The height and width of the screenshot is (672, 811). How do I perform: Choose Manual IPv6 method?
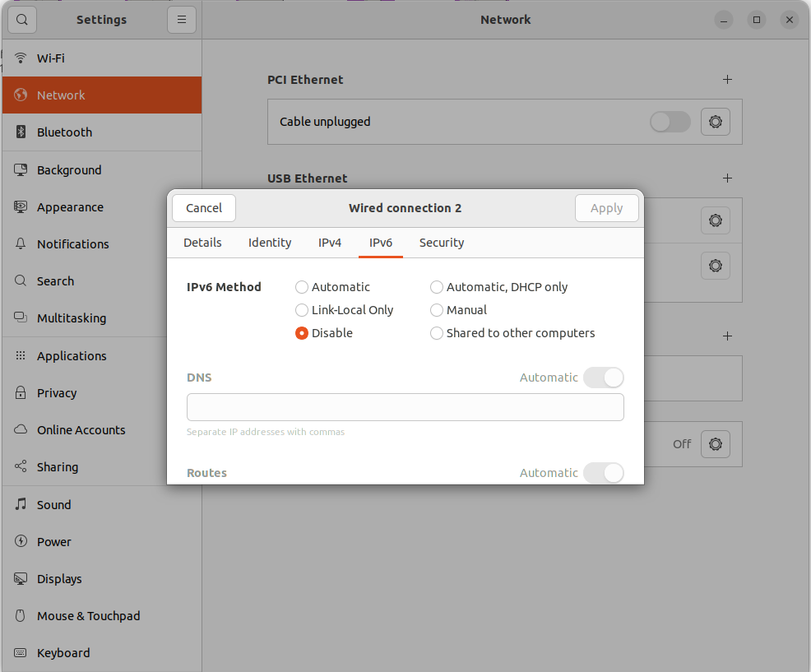437,310
